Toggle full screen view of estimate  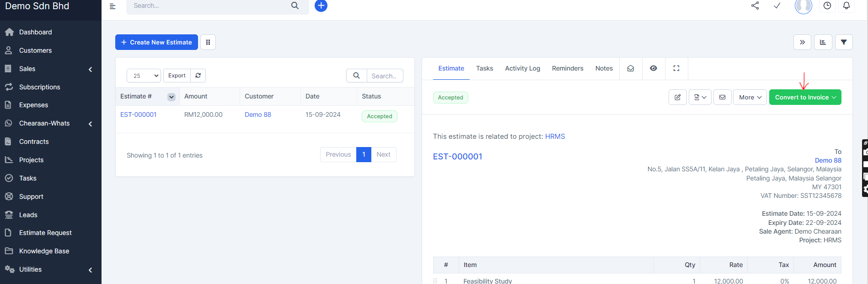pyautogui.click(x=676, y=68)
